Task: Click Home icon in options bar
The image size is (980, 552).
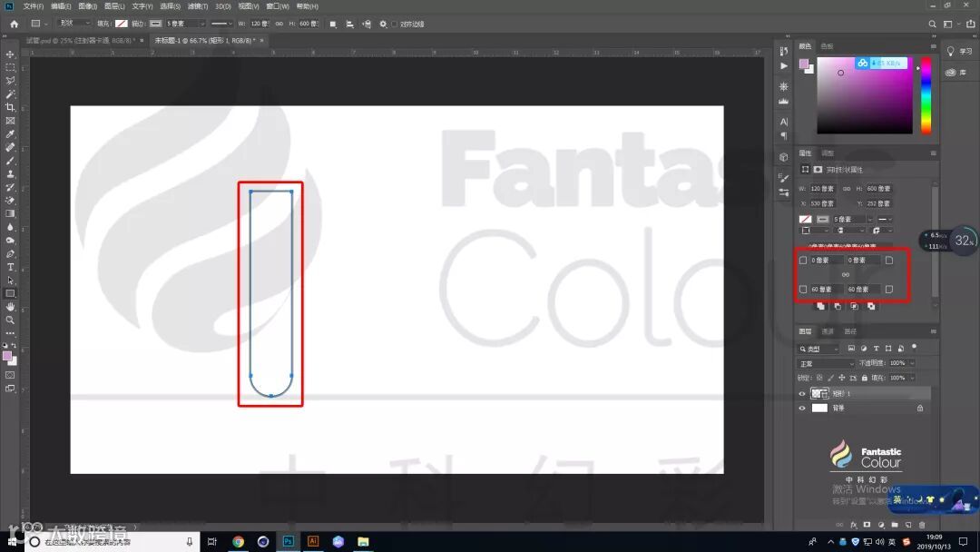Action: [x=15, y=24]
